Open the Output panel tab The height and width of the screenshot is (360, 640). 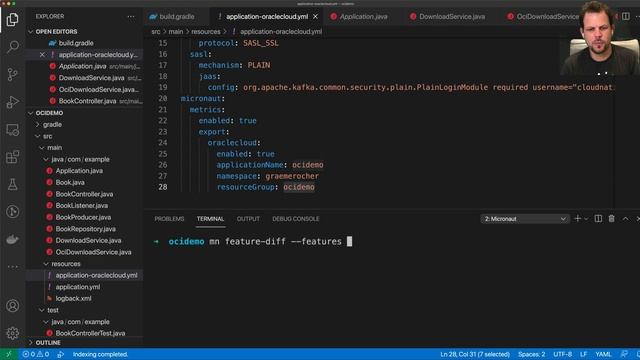[248, 219]
